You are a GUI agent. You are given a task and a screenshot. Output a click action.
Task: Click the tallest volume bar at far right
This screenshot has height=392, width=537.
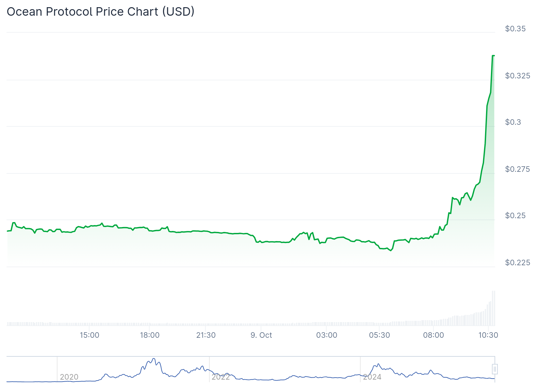pyautogui.click(x=493, y=308)
